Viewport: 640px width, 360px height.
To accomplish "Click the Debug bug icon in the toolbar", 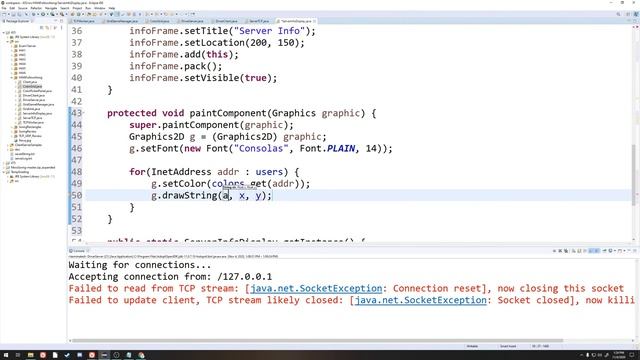I will pos(33,14).
